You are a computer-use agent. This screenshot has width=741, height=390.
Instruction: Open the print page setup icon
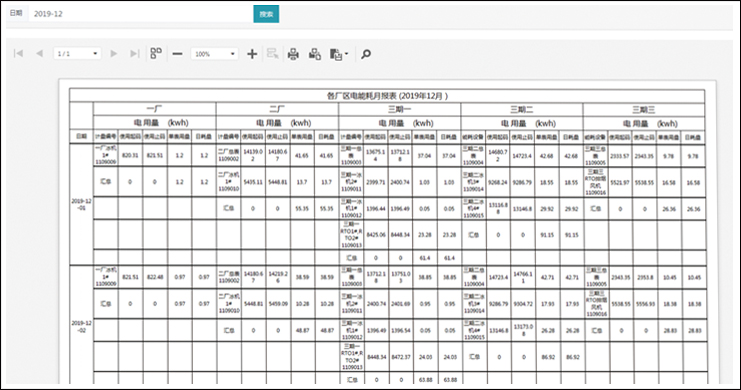(315, 54)
